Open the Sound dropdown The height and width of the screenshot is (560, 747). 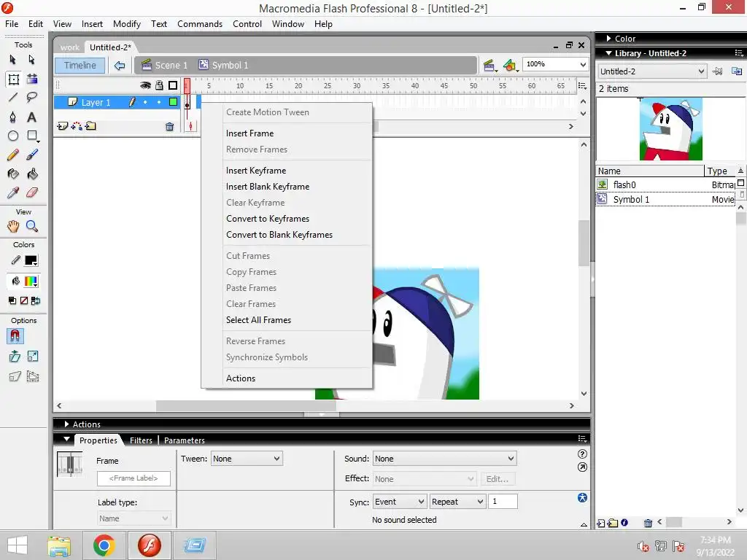444,459
